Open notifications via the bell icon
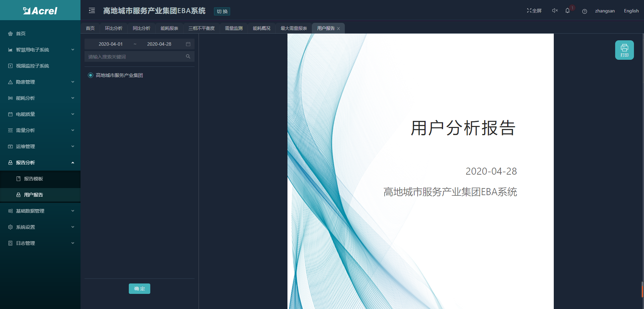The image size is (644, 309). 568,11
